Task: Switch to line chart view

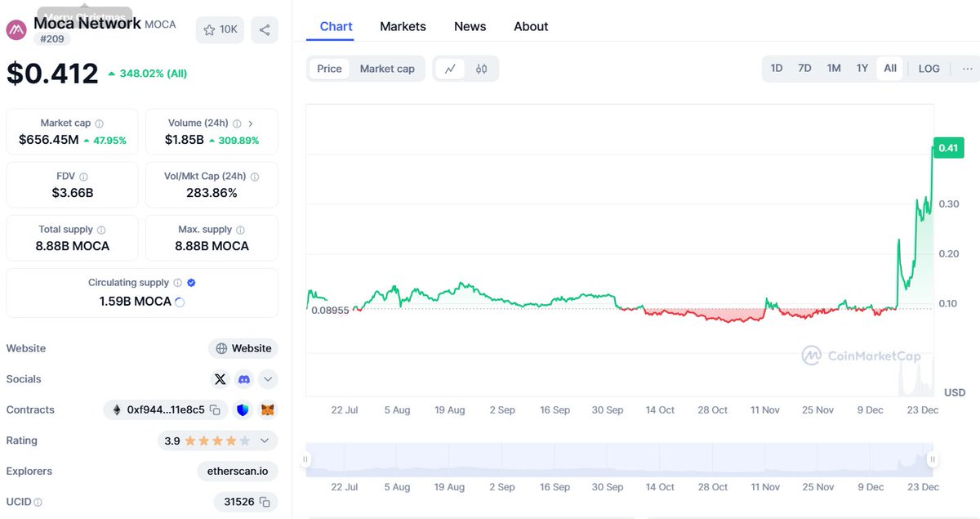Action: coord(450,69)
